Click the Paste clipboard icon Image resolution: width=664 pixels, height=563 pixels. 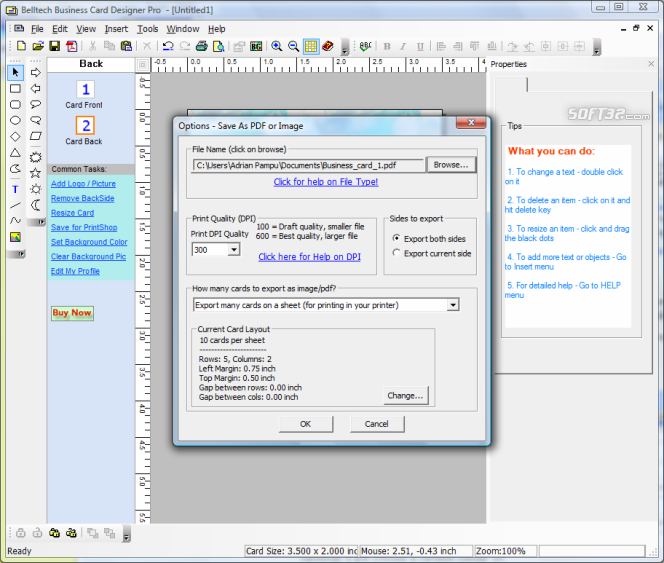coord(126,46)
